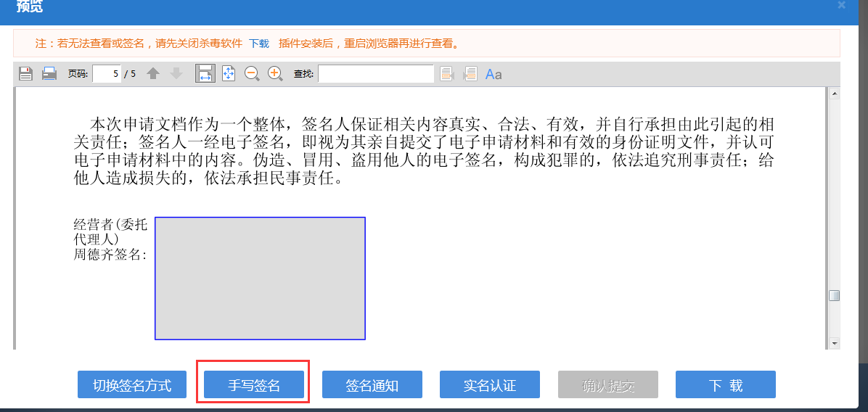Select the fit whole page icon
Image resolution: width=868 pixels, height=412 pixels.
[x=229, y=73]
